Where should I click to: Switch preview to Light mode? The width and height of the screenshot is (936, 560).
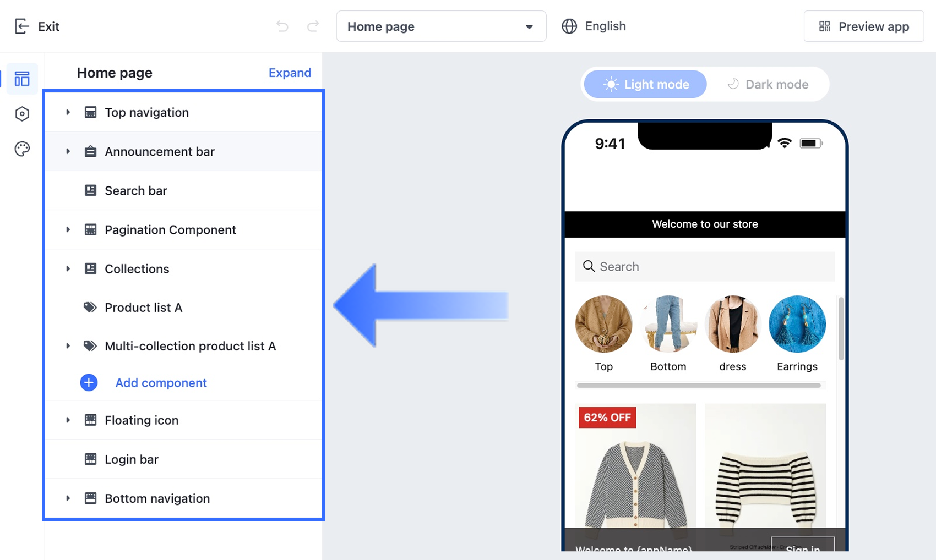click(x=645, y=84)
